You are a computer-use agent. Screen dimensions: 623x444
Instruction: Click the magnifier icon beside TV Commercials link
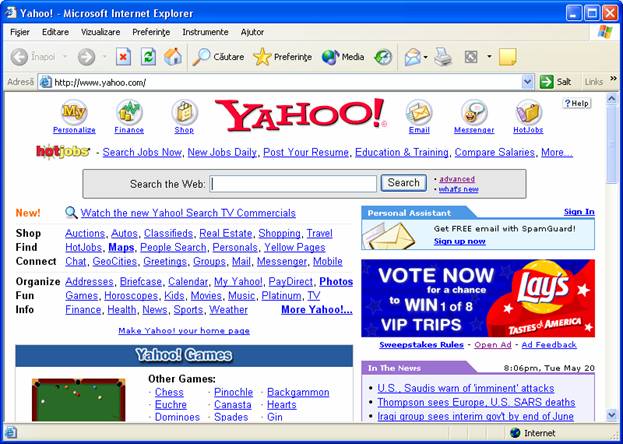pyautogui.click(x=72, y=213)
